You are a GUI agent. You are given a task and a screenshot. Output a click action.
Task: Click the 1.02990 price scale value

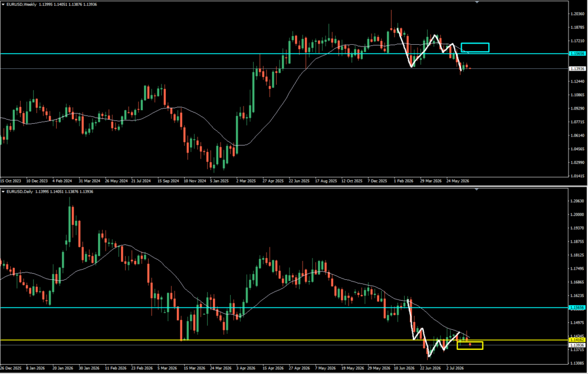click(578, 162)
